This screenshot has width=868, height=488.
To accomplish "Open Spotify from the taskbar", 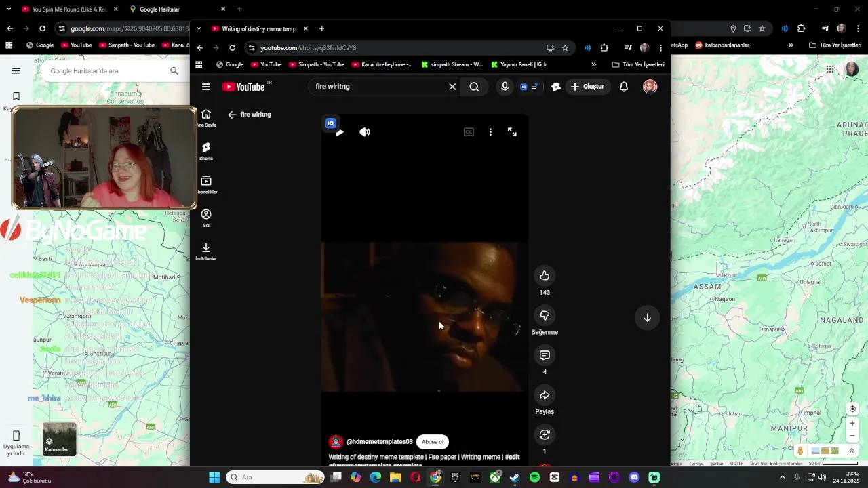I will [x=534, y=477].
